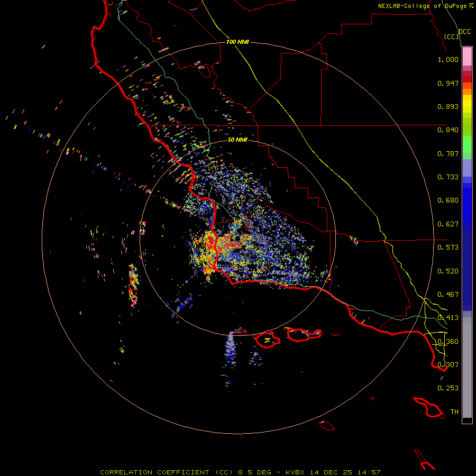Click the 0.413 legend value
The width and height of the screenshot is (476, 476).
point(448,318)
